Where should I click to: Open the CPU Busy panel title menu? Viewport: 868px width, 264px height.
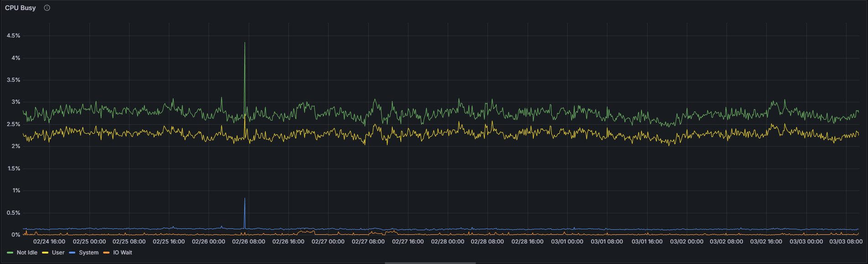[x=21, y=8]
